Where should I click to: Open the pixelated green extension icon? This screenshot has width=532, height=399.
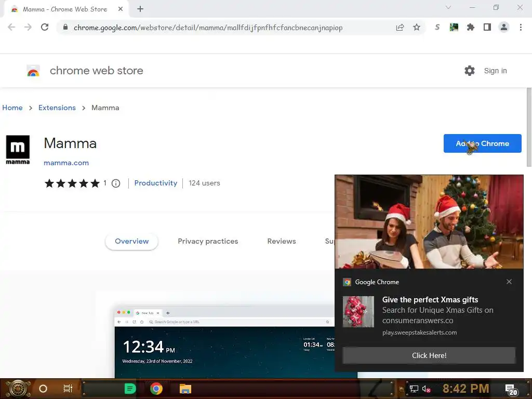click(x=454, y=28)
